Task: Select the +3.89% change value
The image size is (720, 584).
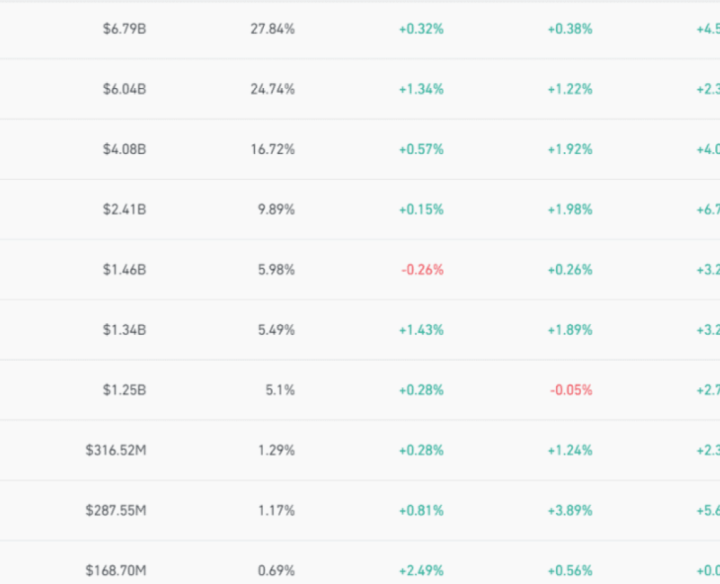Action: click(570, 510)
